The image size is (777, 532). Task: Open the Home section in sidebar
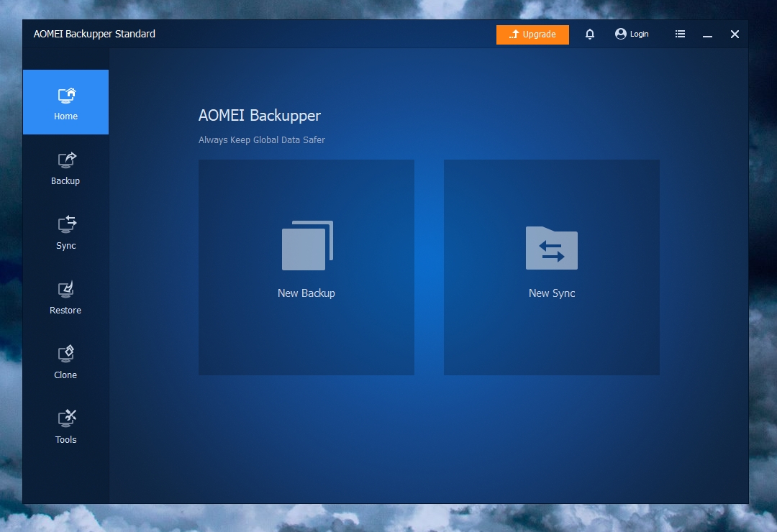(65, 102)
